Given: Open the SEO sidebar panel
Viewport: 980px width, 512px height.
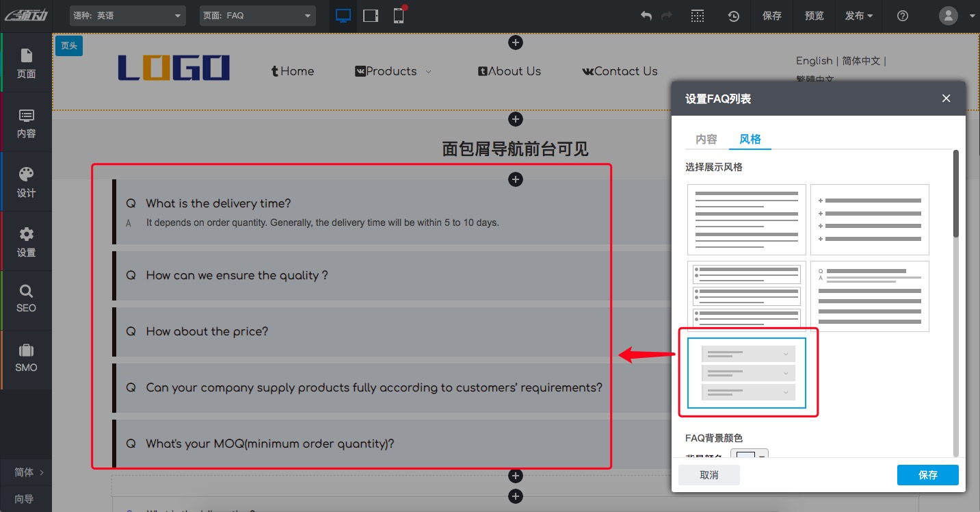Looking at the screenshot, I should point(26,298).
